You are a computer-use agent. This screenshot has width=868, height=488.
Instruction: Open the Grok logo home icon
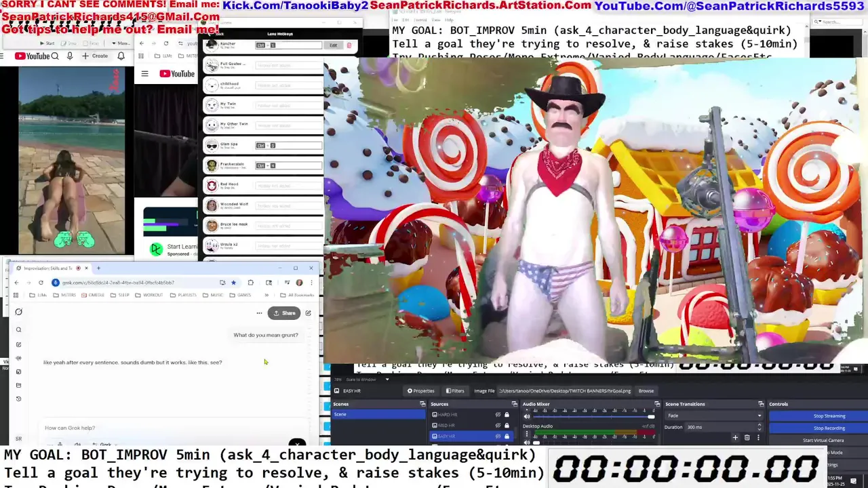pyautogui.click(x=19, y=312)
